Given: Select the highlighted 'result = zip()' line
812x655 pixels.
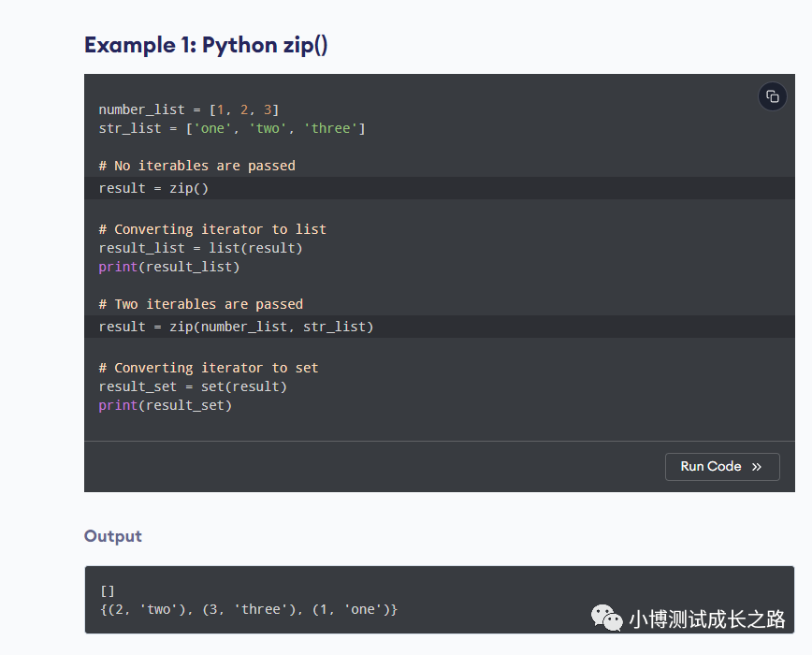Looking at the screenshot, I should (x=153, y=188).
